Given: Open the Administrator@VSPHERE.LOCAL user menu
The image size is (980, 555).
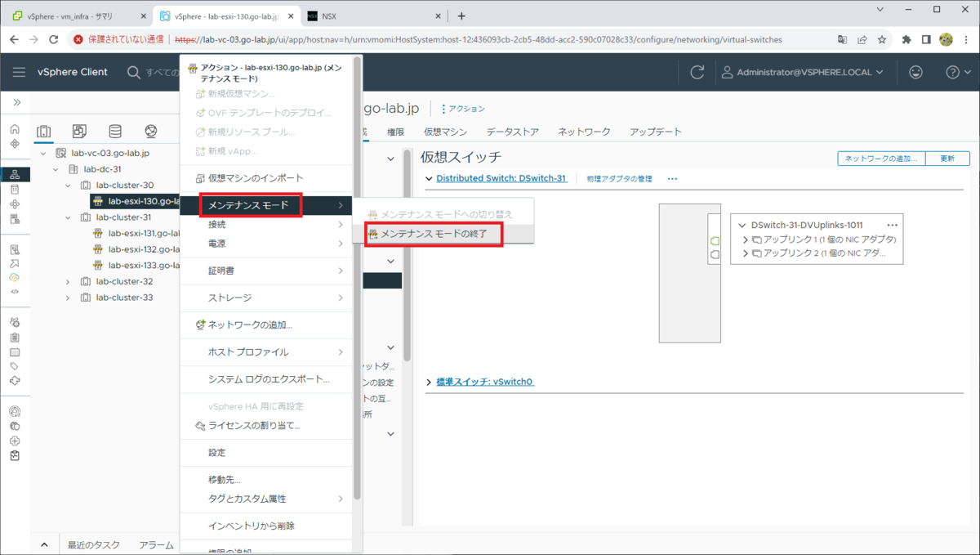Looking at the screenshot, I should click(803, 72).
